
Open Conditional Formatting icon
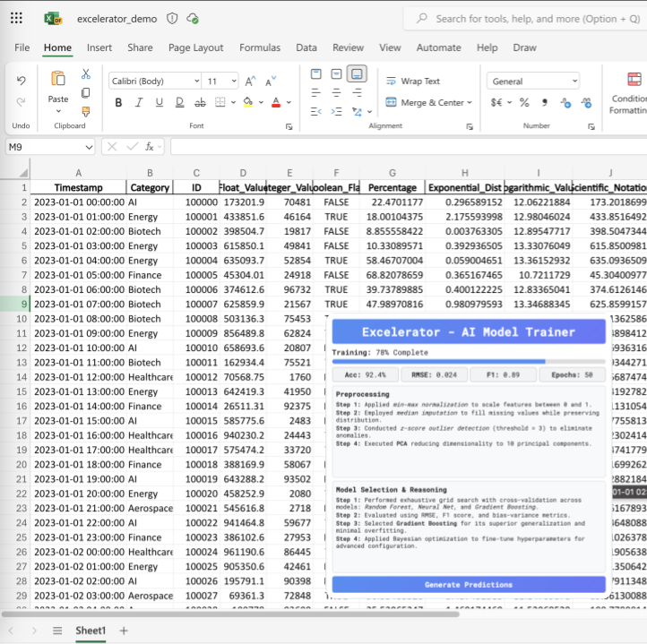click(634, 79)
